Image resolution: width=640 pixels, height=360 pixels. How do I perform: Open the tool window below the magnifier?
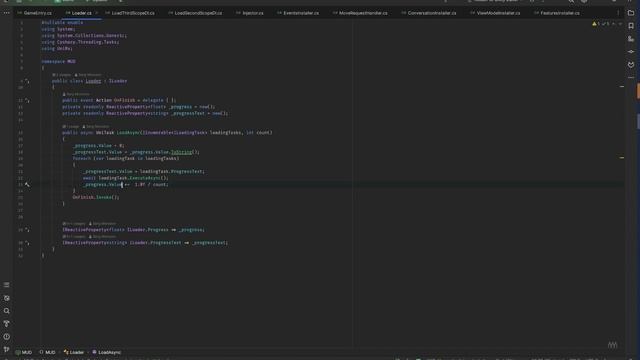[x=7, y=324]
